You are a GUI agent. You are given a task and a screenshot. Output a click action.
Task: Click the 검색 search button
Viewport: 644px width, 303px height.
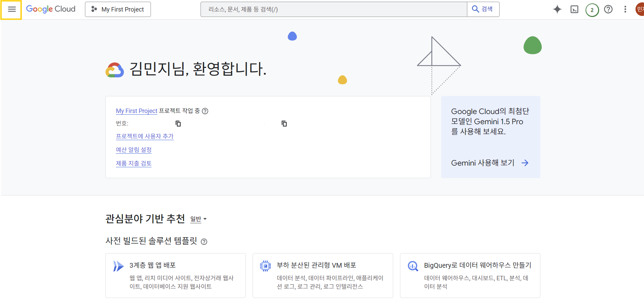click(483, 9)
